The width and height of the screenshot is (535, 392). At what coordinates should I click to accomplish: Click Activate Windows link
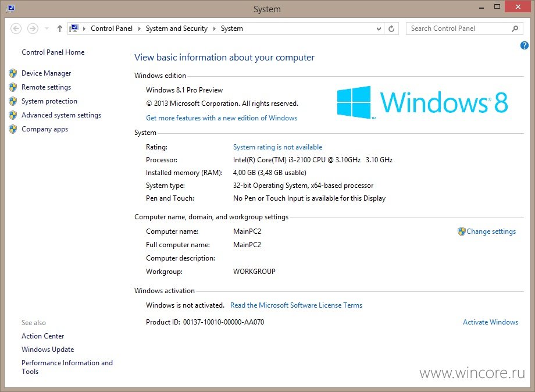[x=490, y=322]
